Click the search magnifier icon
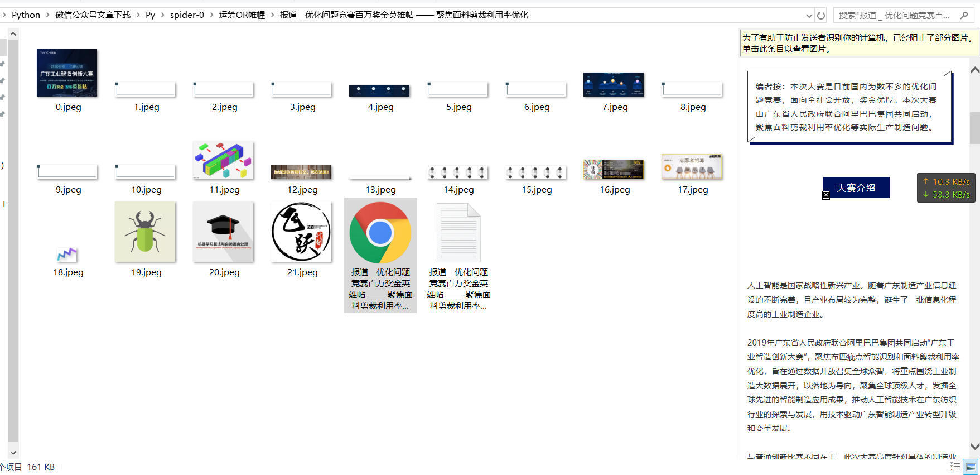 coord(964,15)
